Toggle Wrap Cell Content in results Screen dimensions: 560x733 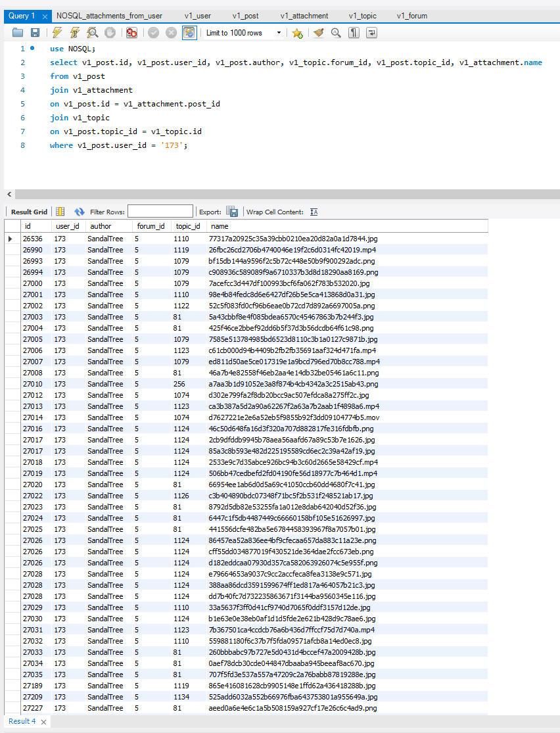pos(314,212)
